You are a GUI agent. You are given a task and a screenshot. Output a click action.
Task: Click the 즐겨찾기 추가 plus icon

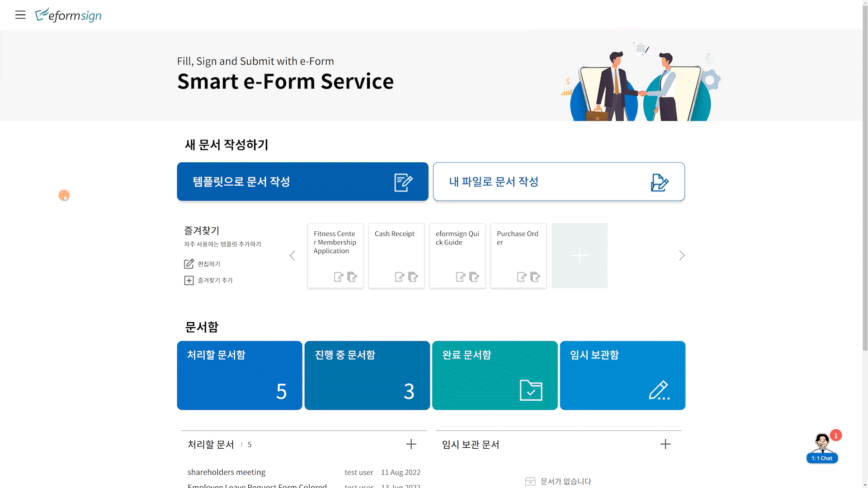click(x=189, y=281)
